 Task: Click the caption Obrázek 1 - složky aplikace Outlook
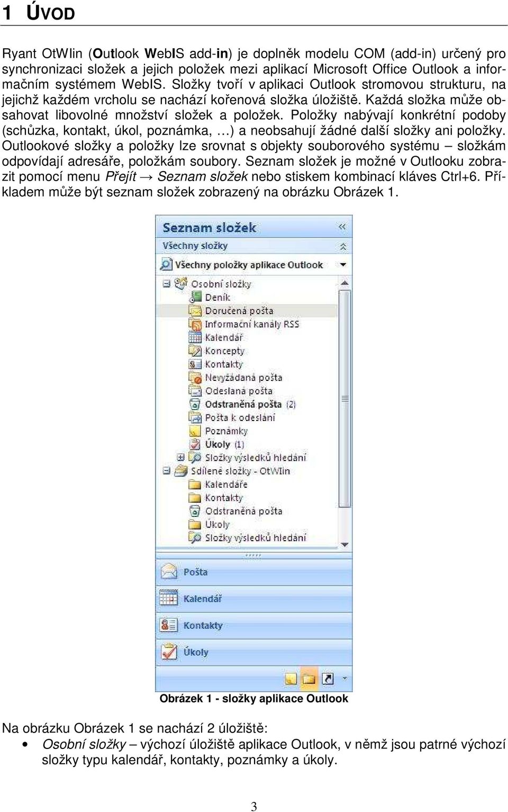click(x=254, y=698)
